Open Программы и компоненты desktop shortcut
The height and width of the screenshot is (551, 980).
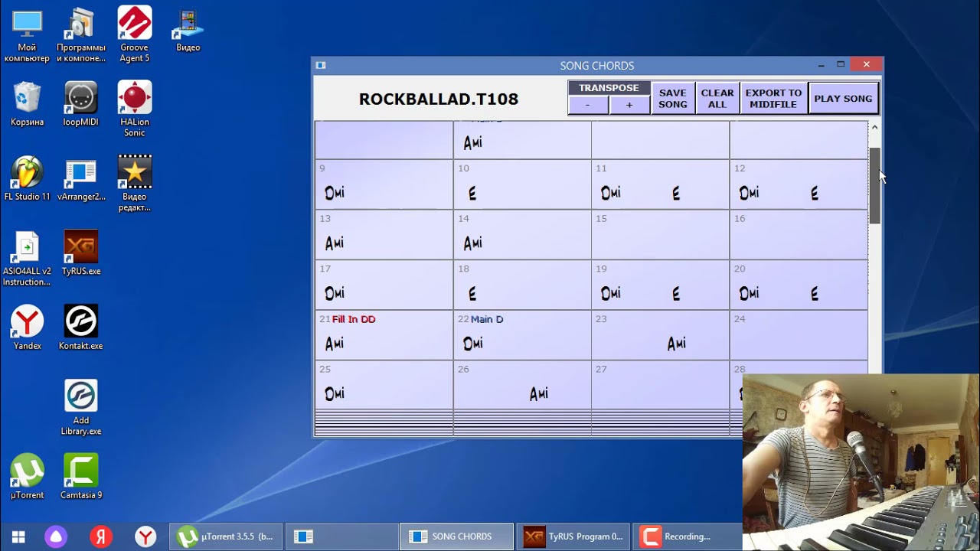(81, 35)
